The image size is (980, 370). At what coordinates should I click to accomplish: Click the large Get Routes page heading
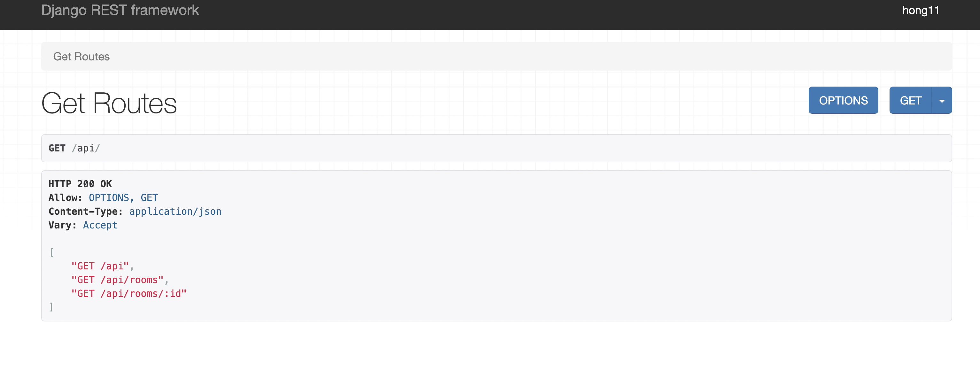(109, 103)
